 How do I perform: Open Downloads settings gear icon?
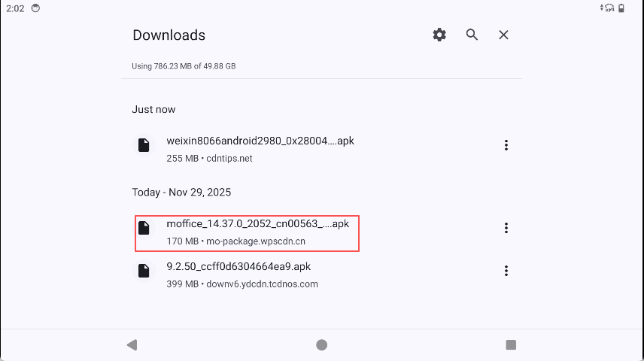pyautogui.click(x=439, y=35)
